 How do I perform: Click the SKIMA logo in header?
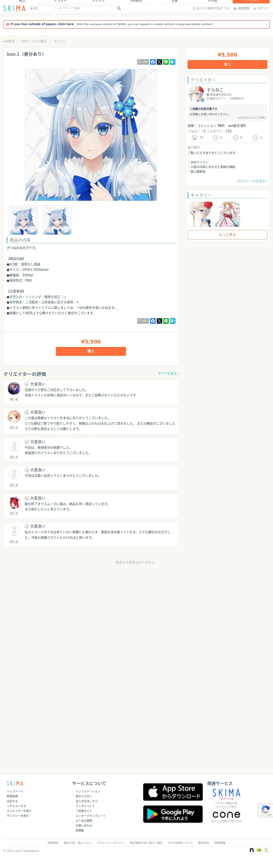coord(14,9)
